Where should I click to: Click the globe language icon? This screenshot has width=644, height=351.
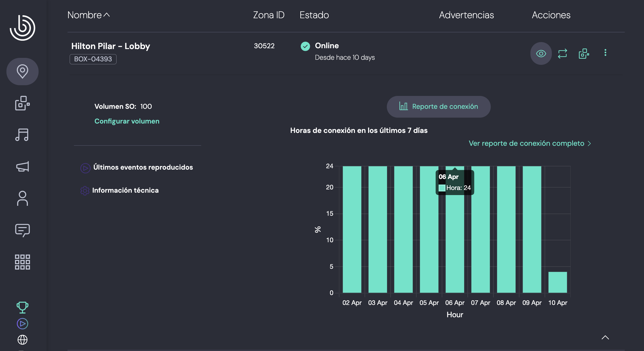23,340
